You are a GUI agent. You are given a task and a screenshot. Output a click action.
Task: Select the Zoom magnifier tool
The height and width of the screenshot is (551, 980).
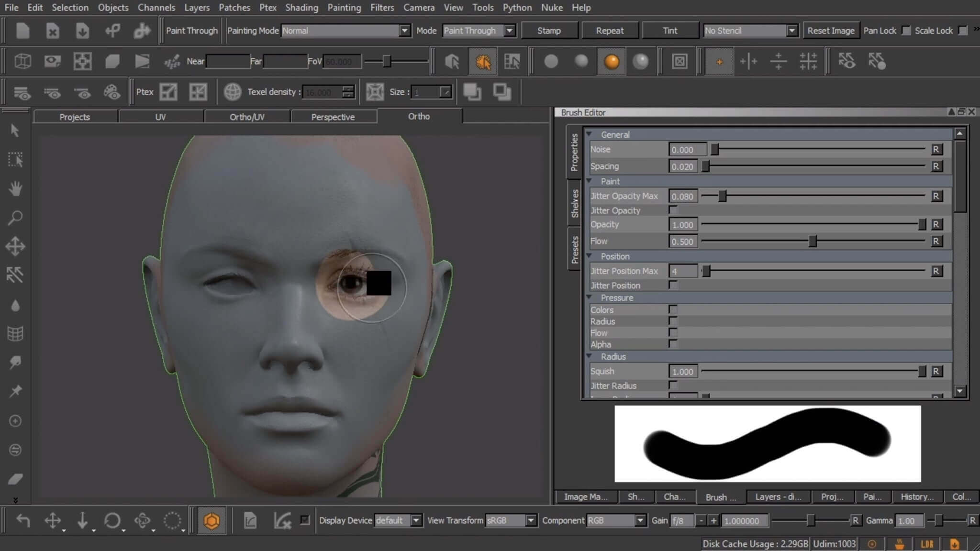pyautogui.click(x=15, y=218)
